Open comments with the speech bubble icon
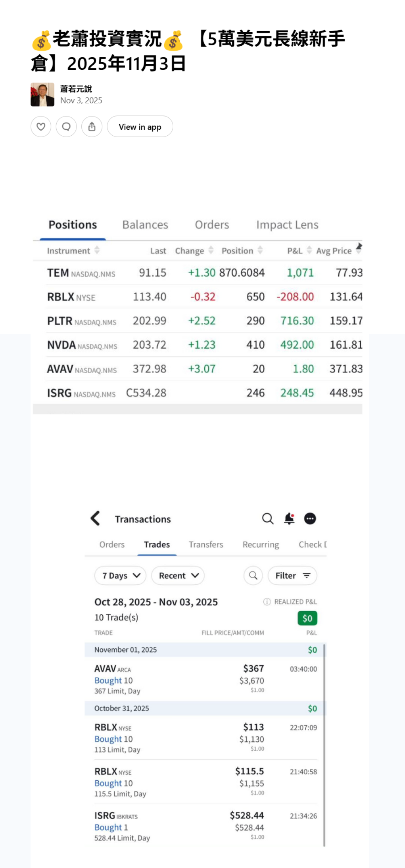Viewport: 405px width, 868px height. tap(66, 127)
